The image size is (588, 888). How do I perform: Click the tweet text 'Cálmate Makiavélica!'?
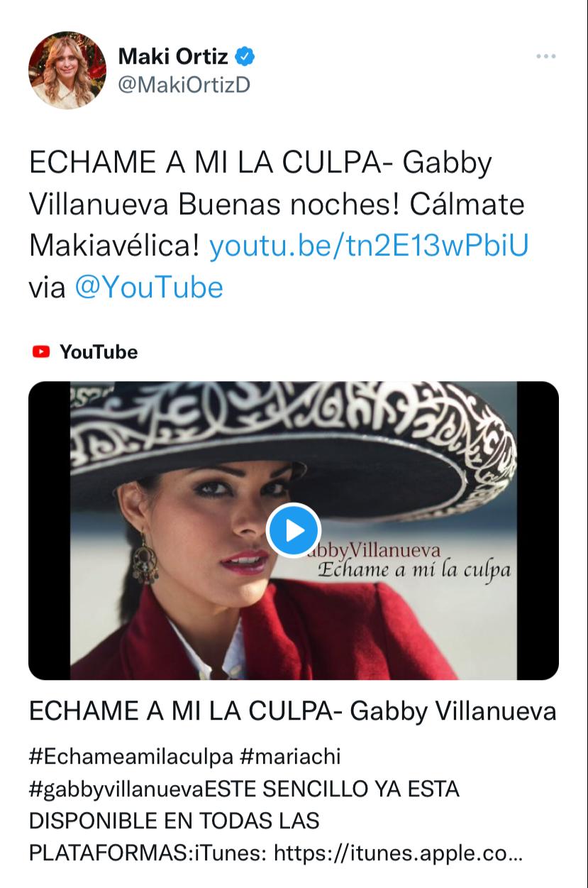point(277,225)
